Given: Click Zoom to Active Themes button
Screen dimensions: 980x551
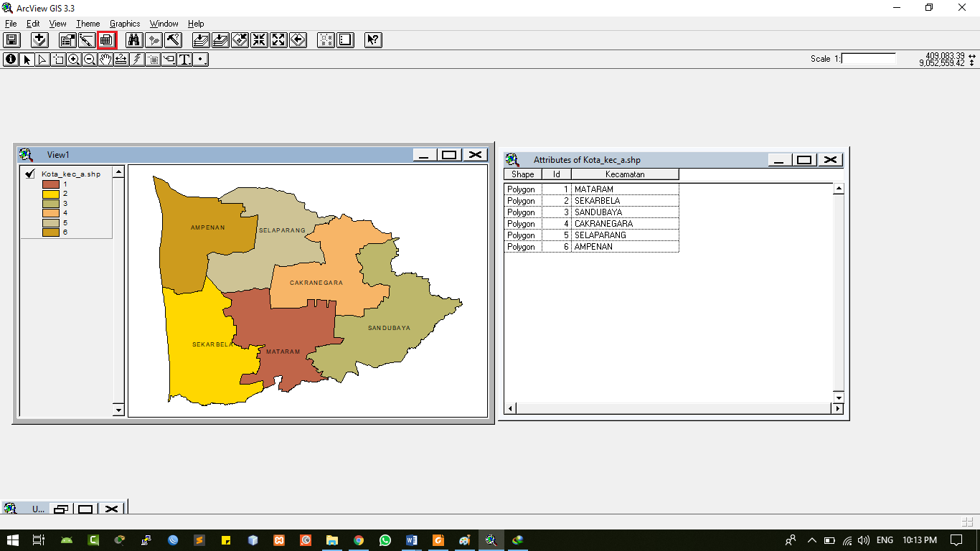Looking at the screenshot, I should pyautogui.click(x=221, y=40).
